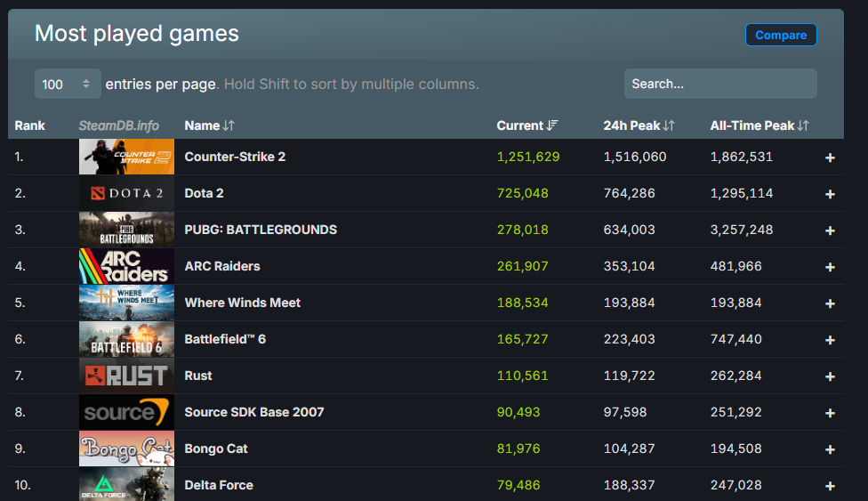Open the Source SDK Base 2007 link

(254, 412)
